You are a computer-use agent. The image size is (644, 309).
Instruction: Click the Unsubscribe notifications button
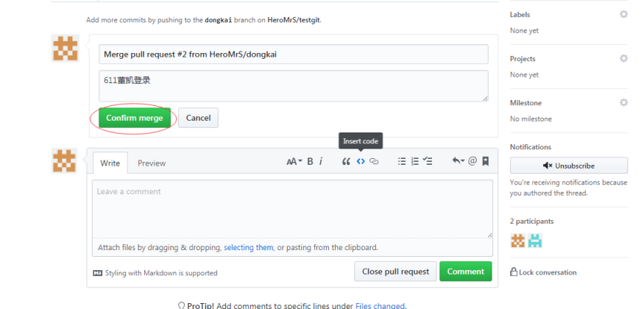[569, 166]
